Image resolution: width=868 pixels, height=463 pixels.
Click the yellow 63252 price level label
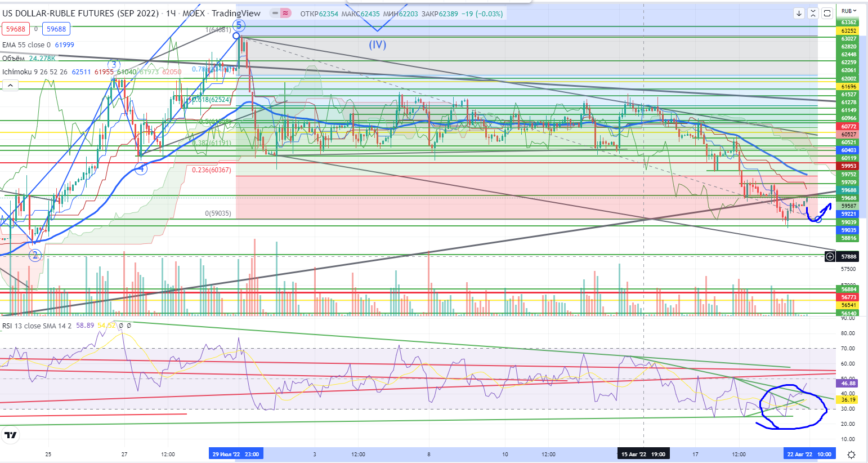[848, 31]
